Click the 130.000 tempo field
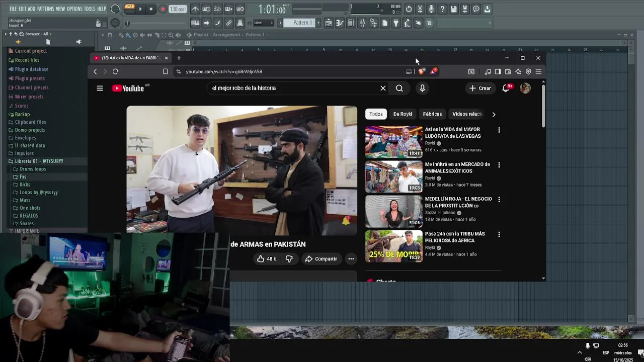The image size is (644, 362). pyautogui.click(x=177, y=9)
